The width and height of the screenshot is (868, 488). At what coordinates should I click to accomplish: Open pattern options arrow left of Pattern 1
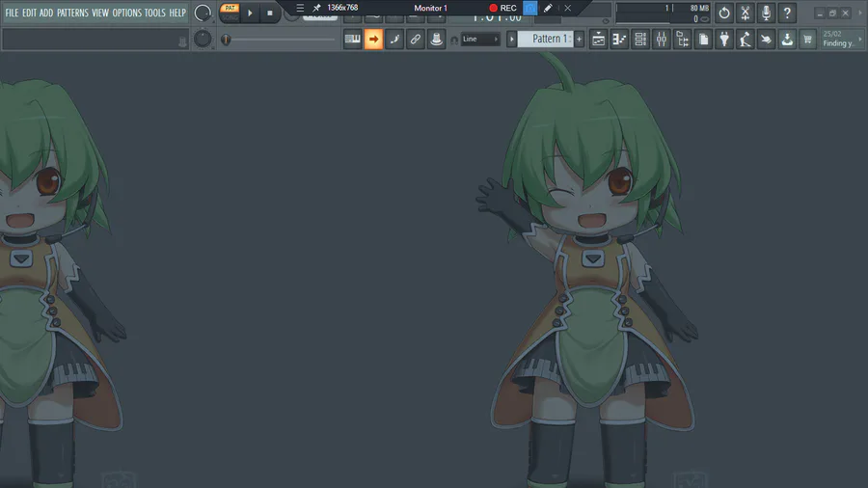click(x=511, y=40)
